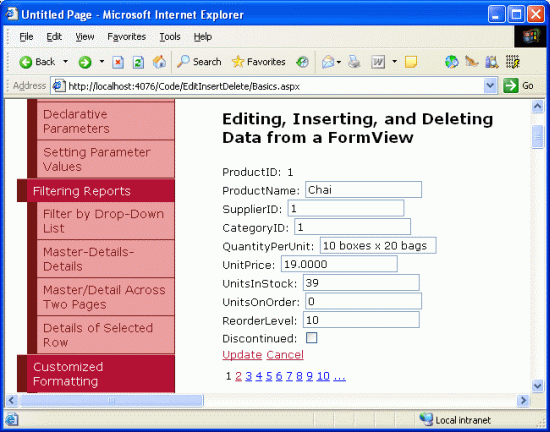Click the Print icon in toolbar
Image resolution: width=550 pixels, height=432 pixels.
[354, 62]
